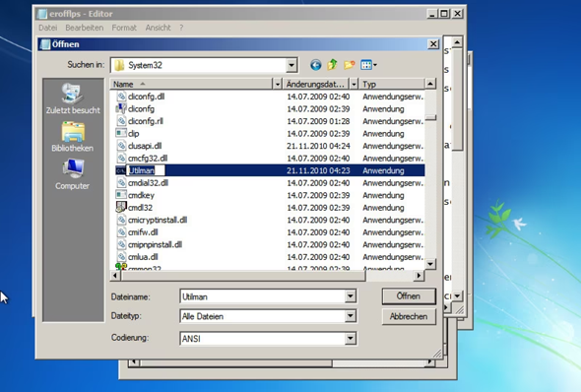Click the Abbrechen button
581x392 pixels.
tap(409, 316)
